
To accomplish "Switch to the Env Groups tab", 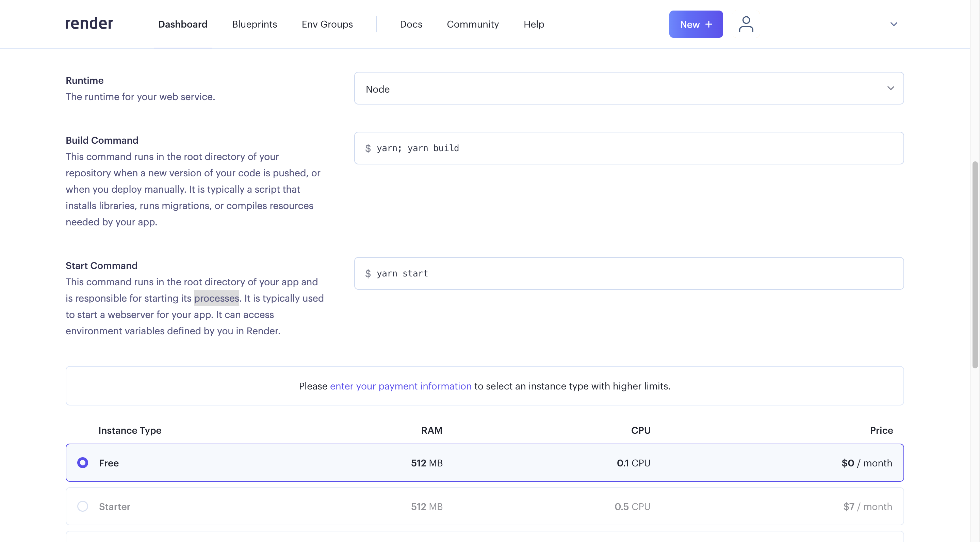I will click(x=327, y=24).
